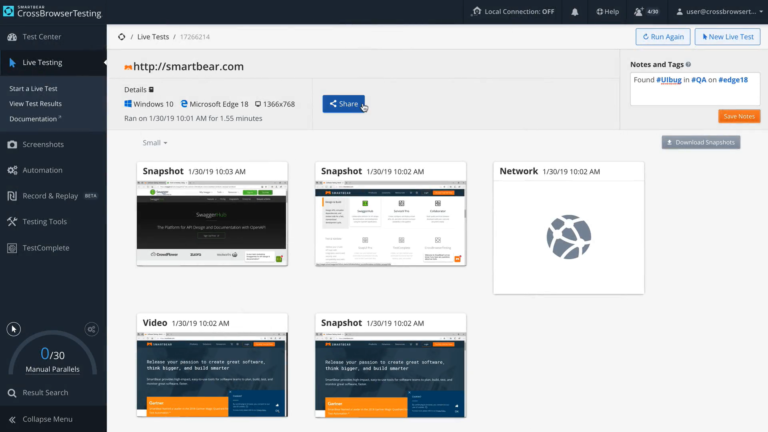The width and height of the screenshot is (768, 432).
Task: Open Result Search
Action: [45, 393]
